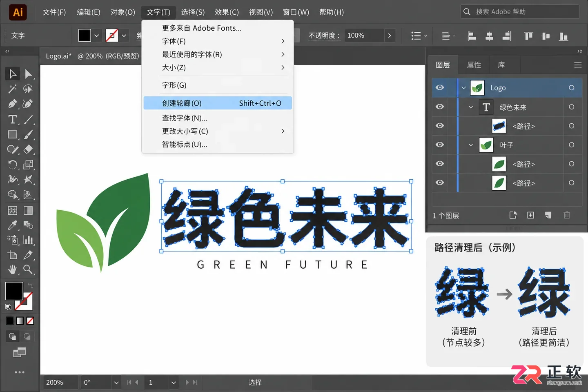
Task: Collapse the Logo layer
Action: point(463,88)
